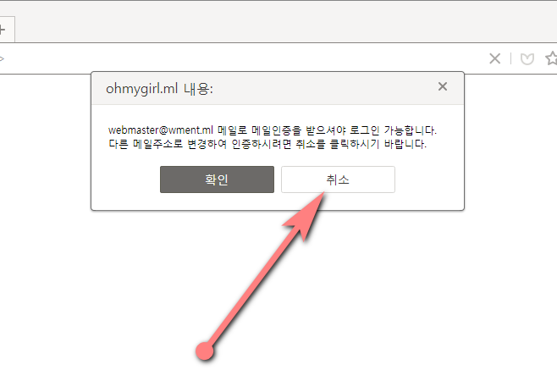This screenshot has width=557, height=392.
Task: Click the 취소 button to change email
Action: (x=338, y=179)
